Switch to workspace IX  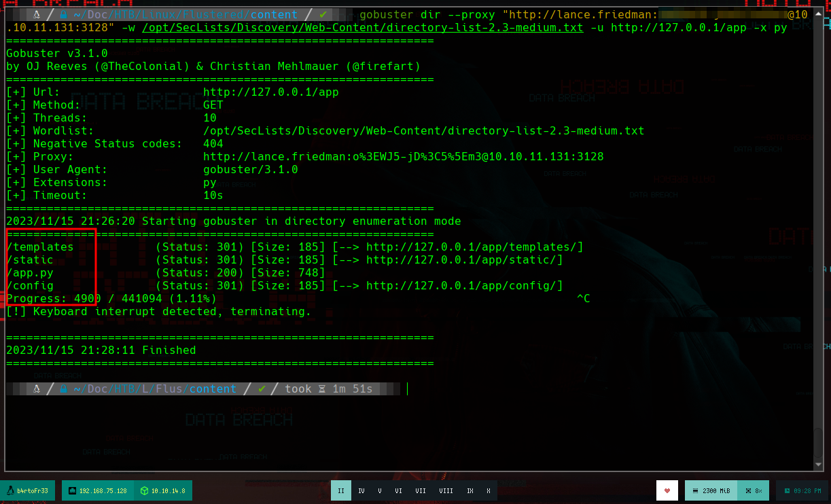coord(470,490)
